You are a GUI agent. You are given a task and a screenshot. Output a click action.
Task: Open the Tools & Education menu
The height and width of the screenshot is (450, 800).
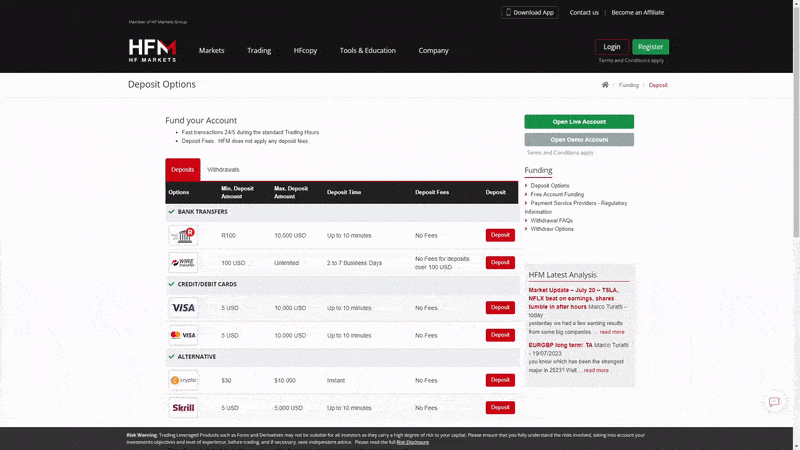pyautogui.click(x=367, y=51)
